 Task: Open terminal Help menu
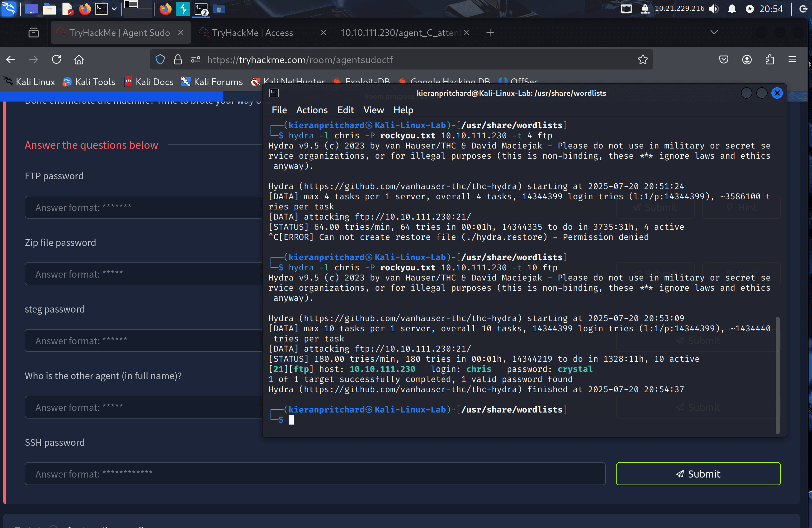[403, 110]
